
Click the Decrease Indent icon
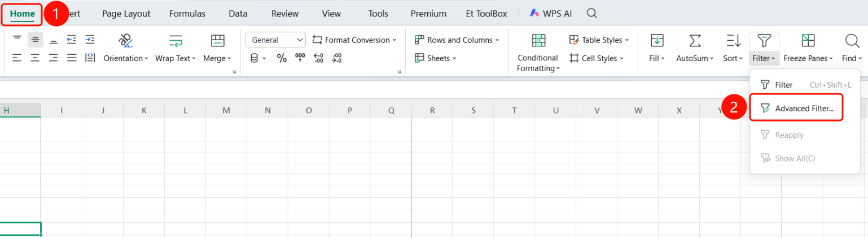pyautogui.click(x=72, y=40)
